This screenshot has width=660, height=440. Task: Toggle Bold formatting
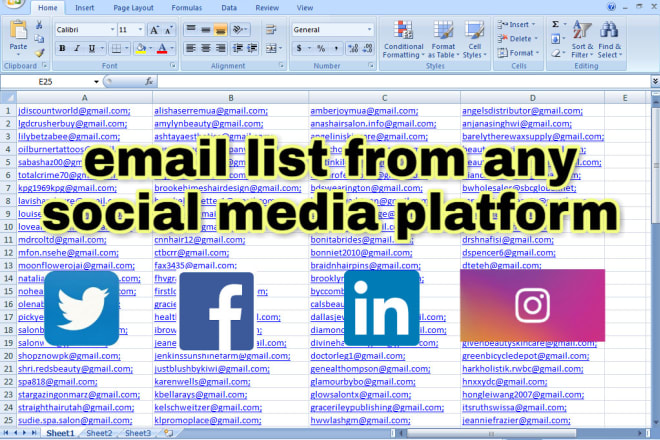pyautogui.click(x=62, y=48)
